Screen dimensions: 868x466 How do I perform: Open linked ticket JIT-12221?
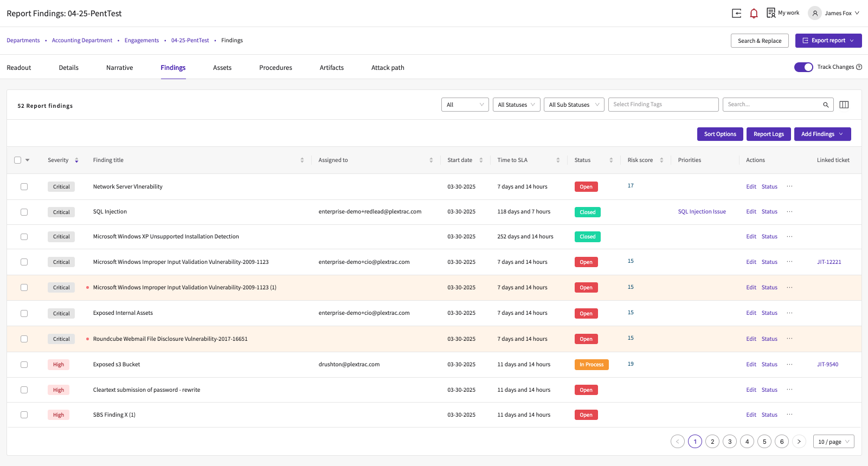(828, 262)
